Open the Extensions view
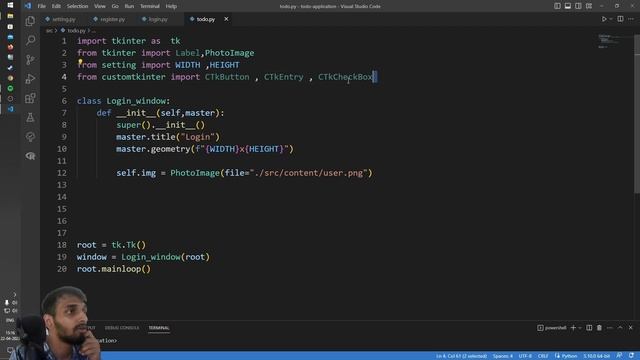This screenshot has height=360, width=640. pyautogui.click(x=30, y=98)
